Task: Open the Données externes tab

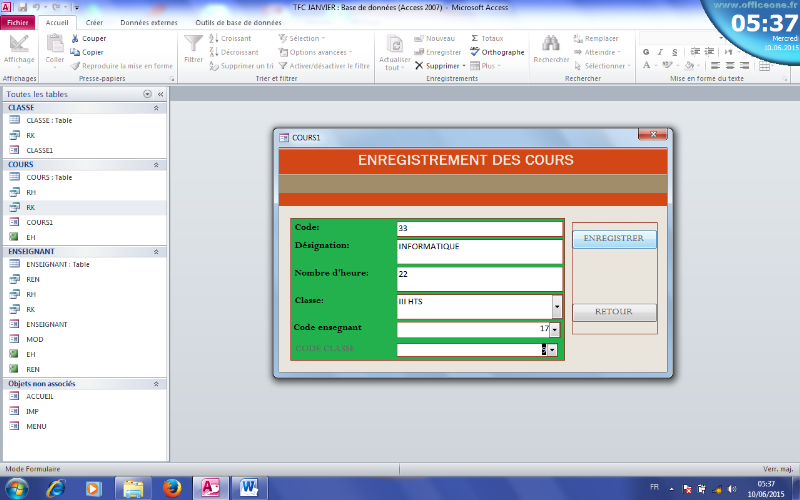Action: [x=148, y=21]
